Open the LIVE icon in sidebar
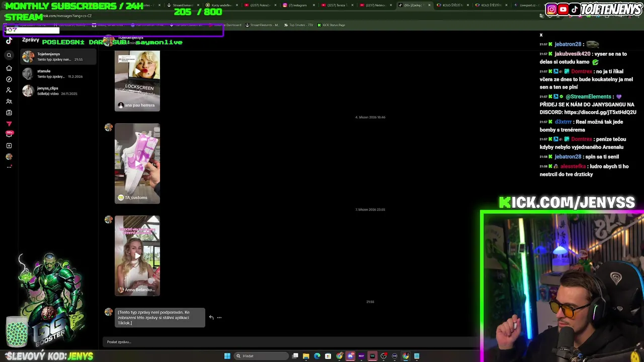The height and width of the screenshot is (362, 644). click(x=9, y=112)
